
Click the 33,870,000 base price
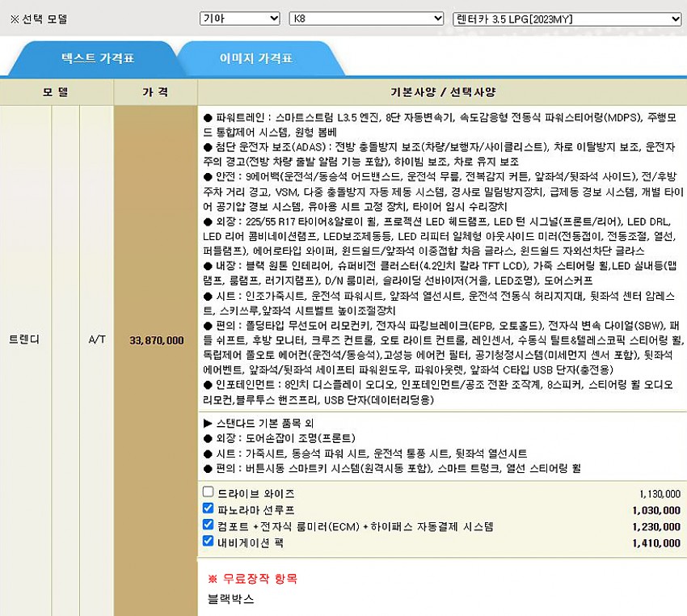[x=156, y=340]
